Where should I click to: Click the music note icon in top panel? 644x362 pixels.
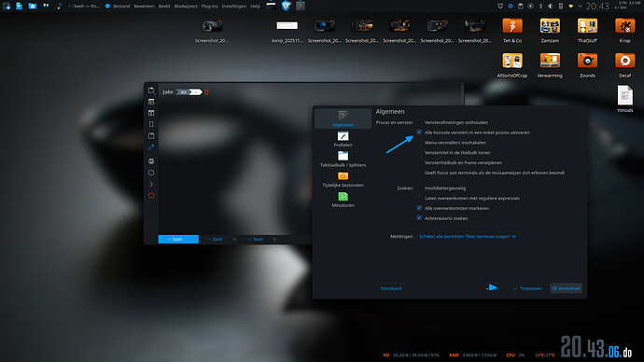[x=59, y=6]
